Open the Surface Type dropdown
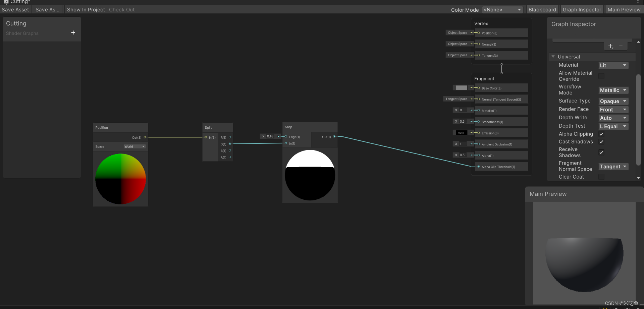This screenshot has width=644, height=309. coord(613,101)
